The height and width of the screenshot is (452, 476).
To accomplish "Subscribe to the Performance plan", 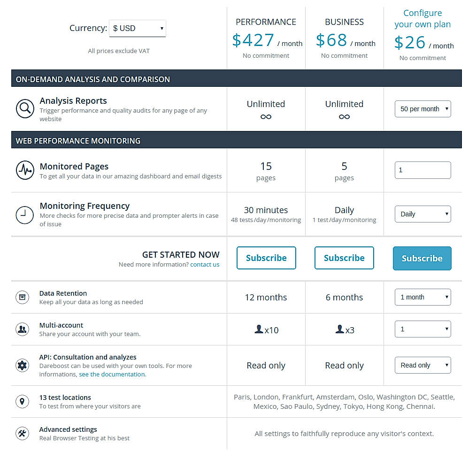I will pos(266,258).
